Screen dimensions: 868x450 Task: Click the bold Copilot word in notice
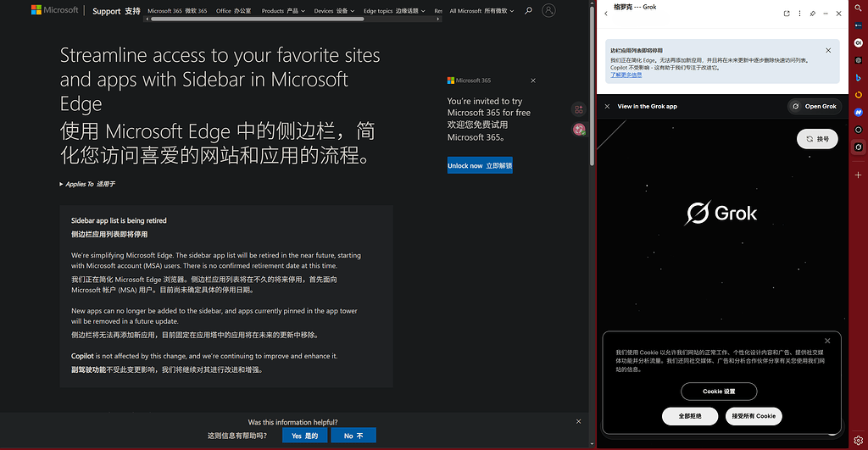pyautogui.click(x=82, y=356)
